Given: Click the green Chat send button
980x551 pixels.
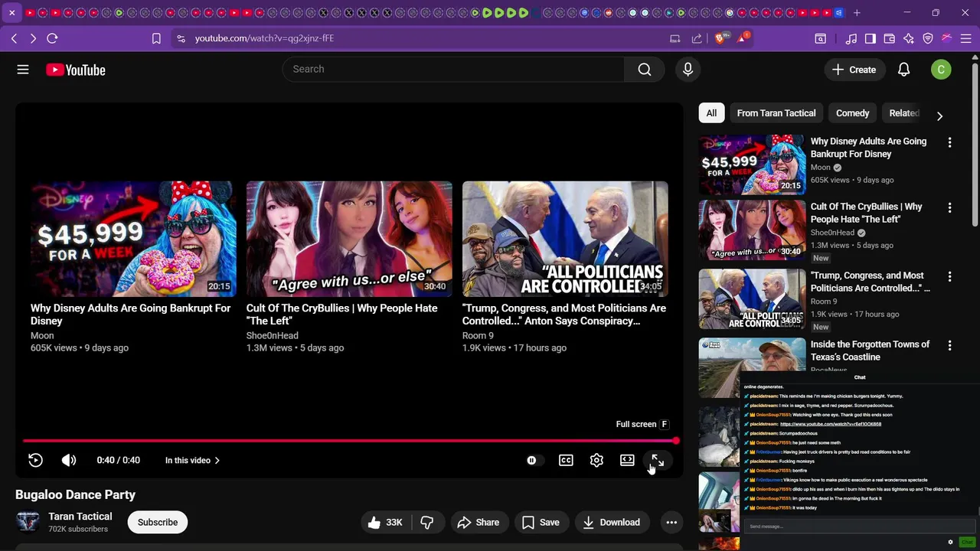Looking at the screenshot, I should click(967, 542).
